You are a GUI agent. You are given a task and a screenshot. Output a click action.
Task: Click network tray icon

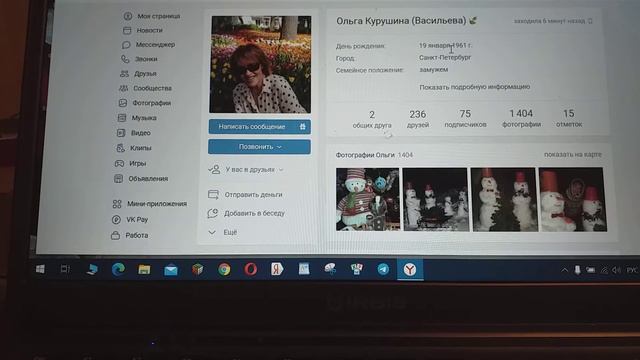(x=604, y=270)
